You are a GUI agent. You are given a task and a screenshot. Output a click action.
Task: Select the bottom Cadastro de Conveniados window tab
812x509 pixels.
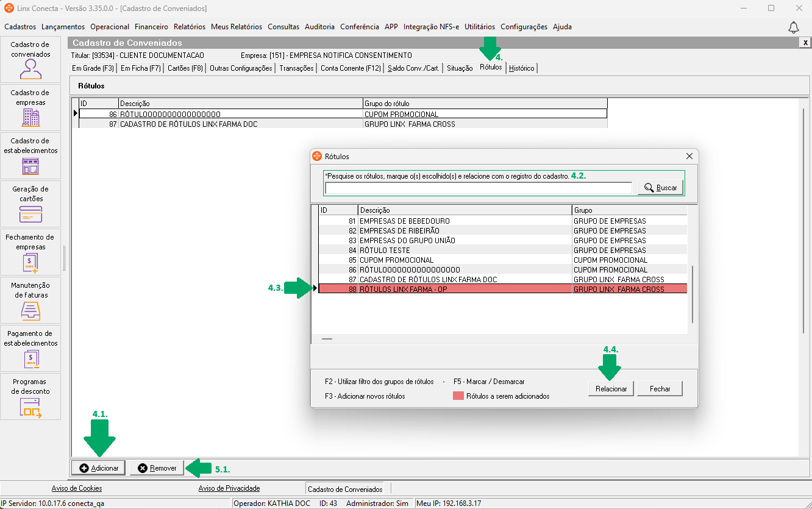coord(345,489)
